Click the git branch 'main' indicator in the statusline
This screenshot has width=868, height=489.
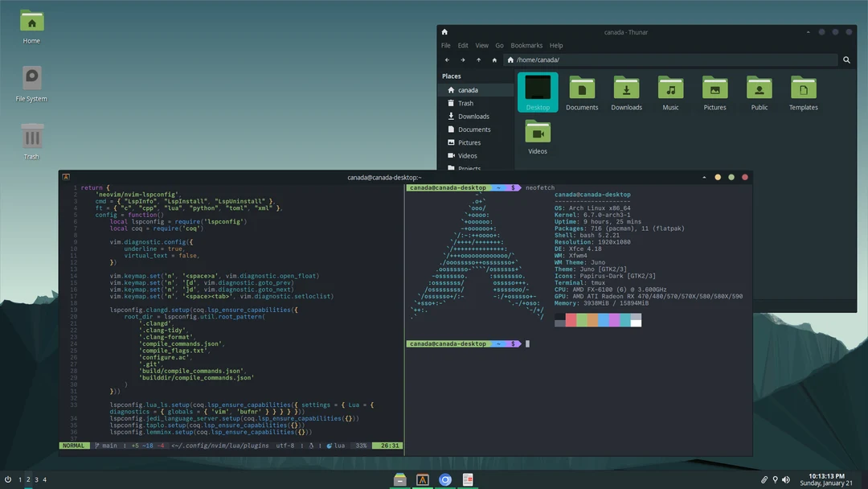click(107, 445)
